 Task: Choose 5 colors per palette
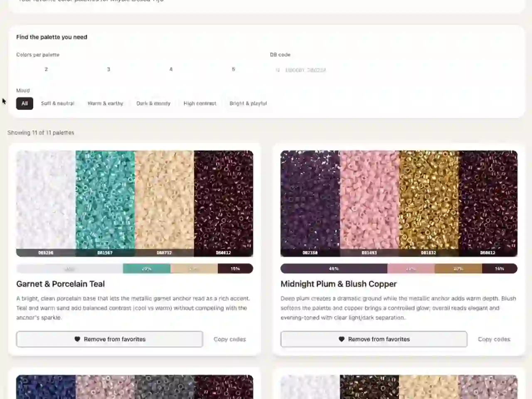[233, 69]
